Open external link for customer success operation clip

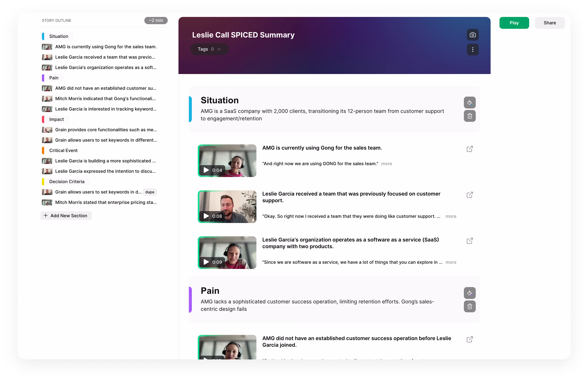coord(469,339)
